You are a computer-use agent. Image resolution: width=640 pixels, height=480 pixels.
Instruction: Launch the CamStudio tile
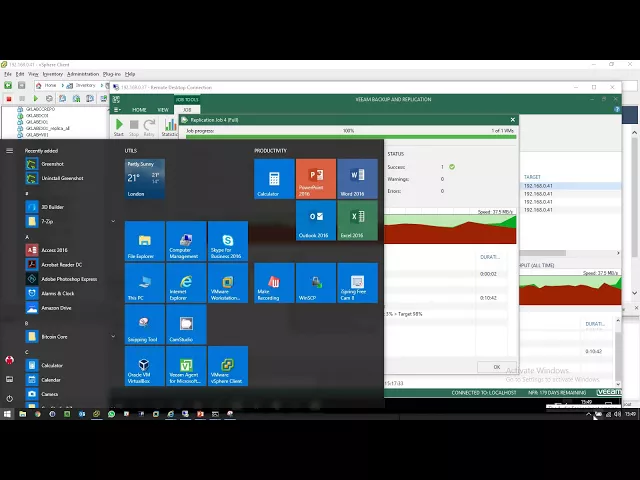pyautogui.click(x=186, y=324)
